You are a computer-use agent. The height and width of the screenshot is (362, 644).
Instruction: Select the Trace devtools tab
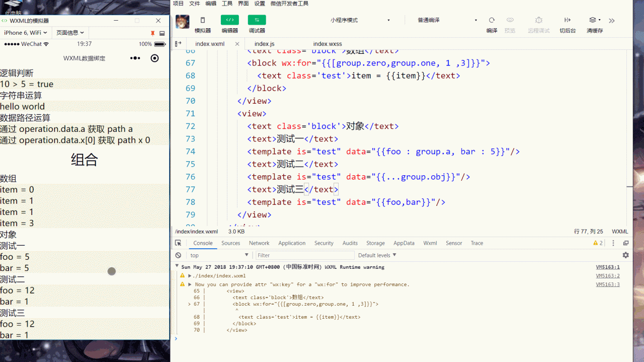pos(477,243)
